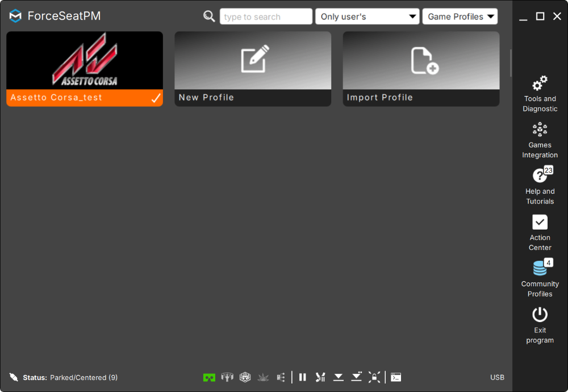Expand the Only user's dropdown
The width and height of the screenshot is (568, 392).
pos(367,16)
